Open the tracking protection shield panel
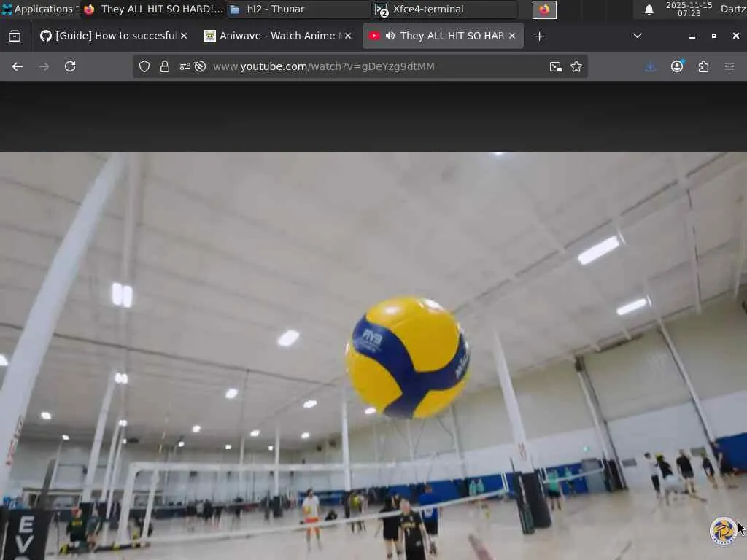 point(144,66)
